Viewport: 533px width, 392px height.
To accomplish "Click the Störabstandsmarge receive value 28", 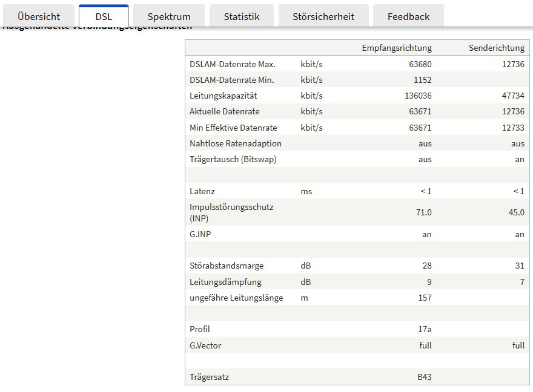I will click(427, 266).
